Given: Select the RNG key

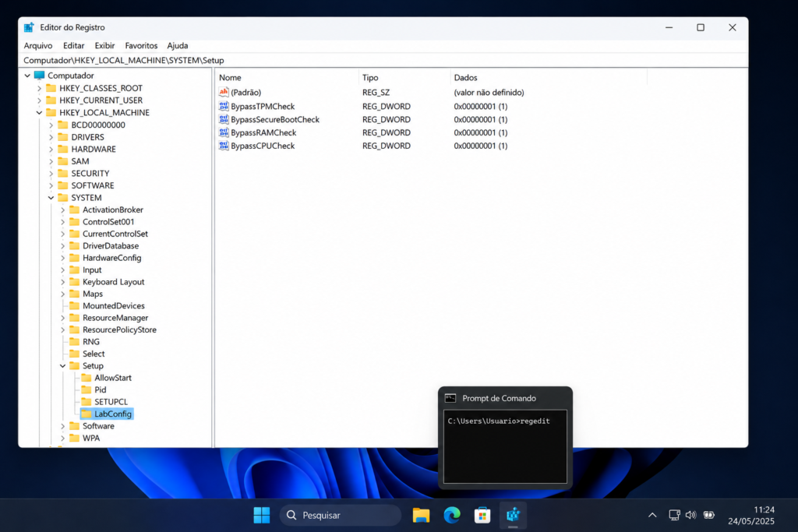Looking at the screenshot, I should (x=91, y=342).
